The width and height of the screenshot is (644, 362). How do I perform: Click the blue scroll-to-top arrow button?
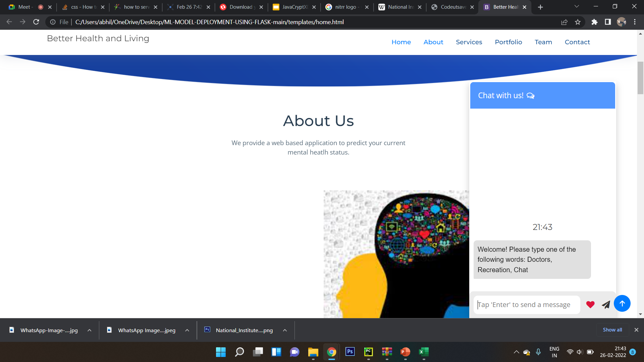pos(622,303)
